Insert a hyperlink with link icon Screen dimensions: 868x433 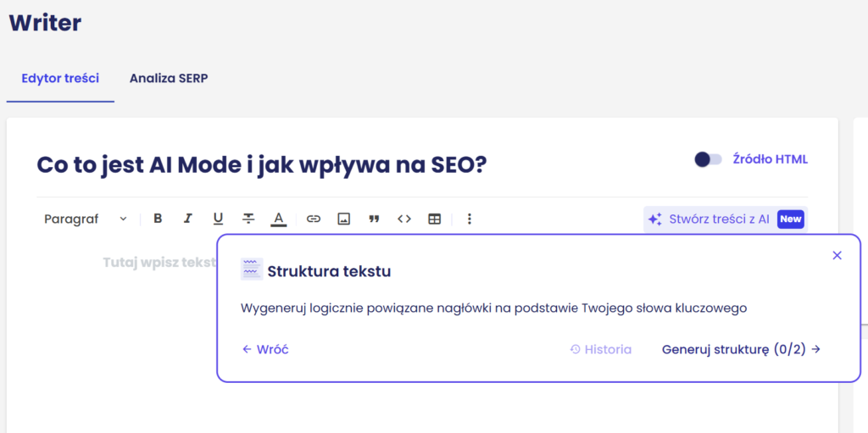[314, 219]
